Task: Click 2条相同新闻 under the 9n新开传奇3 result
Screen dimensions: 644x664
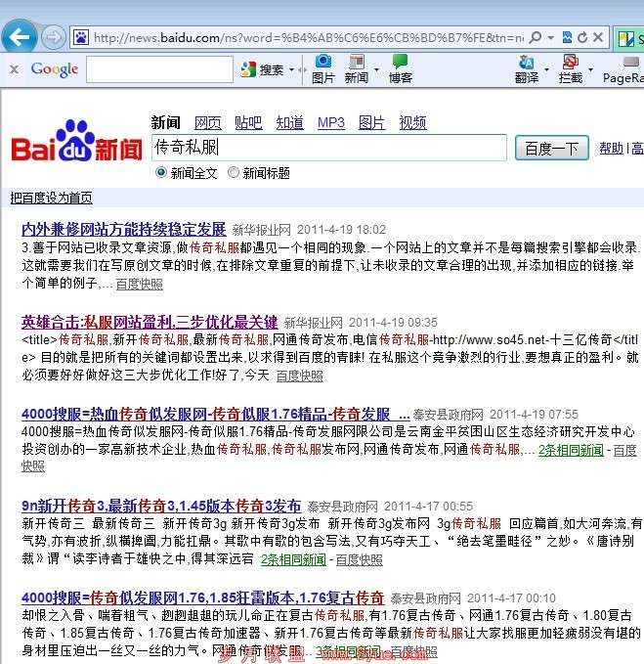Action: [x=293, y=559]
